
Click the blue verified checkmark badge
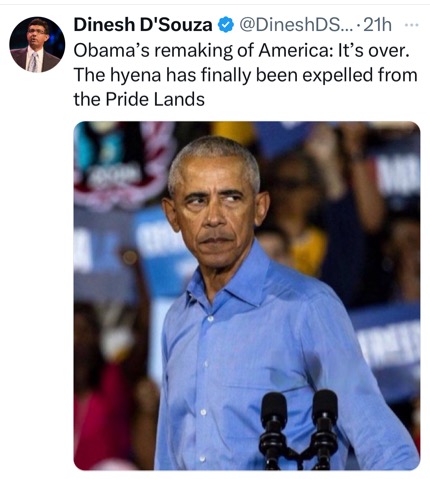coord(226,25)
